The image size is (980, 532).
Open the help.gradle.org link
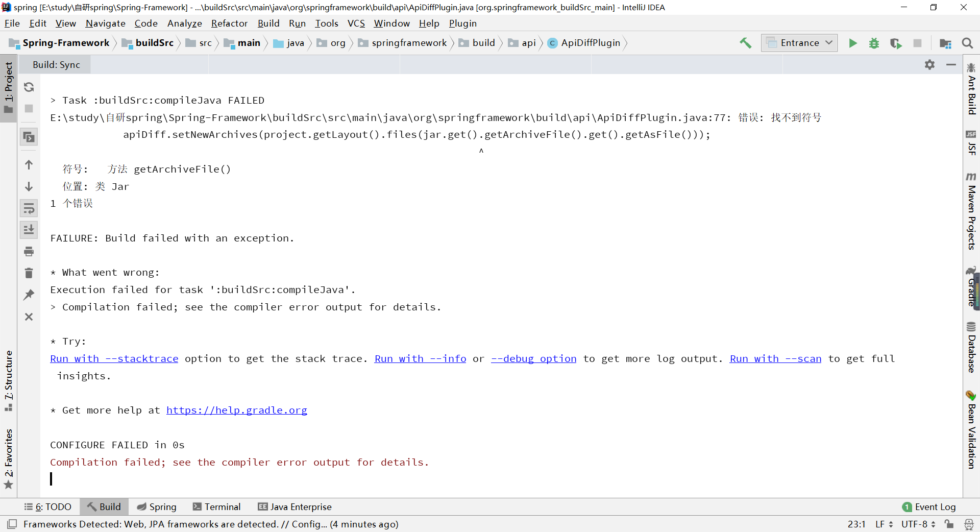click(237, 410)
